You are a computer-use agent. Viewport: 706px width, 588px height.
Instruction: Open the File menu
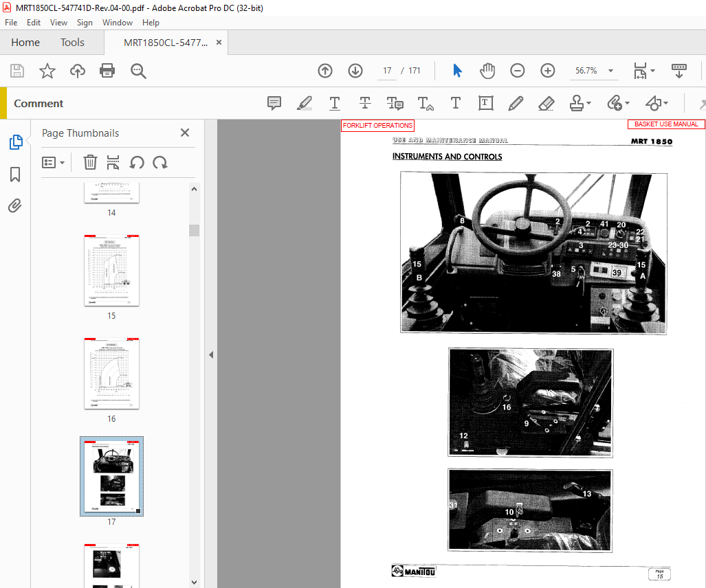point(11,23)
